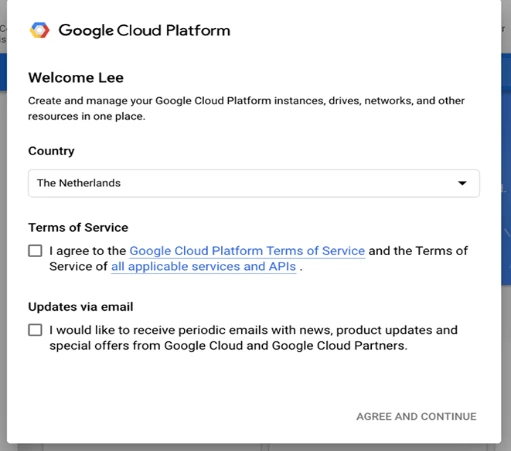Click the 'Create and manage your Google Cloud' description

pyautogui.click(x=246, y=108)
